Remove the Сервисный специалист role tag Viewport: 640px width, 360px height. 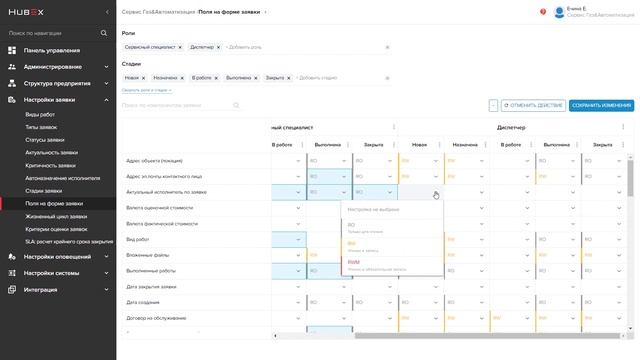click(180, 47)
